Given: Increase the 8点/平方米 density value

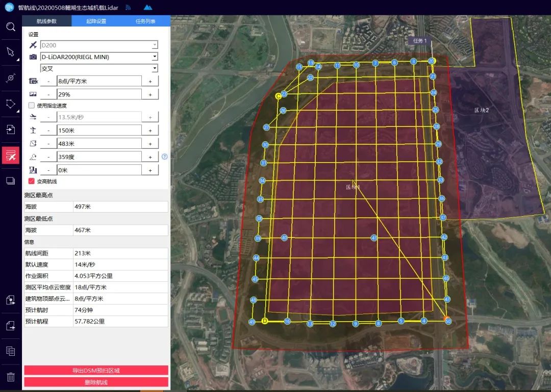Looking at the screenshot, I should click(151, 81).
